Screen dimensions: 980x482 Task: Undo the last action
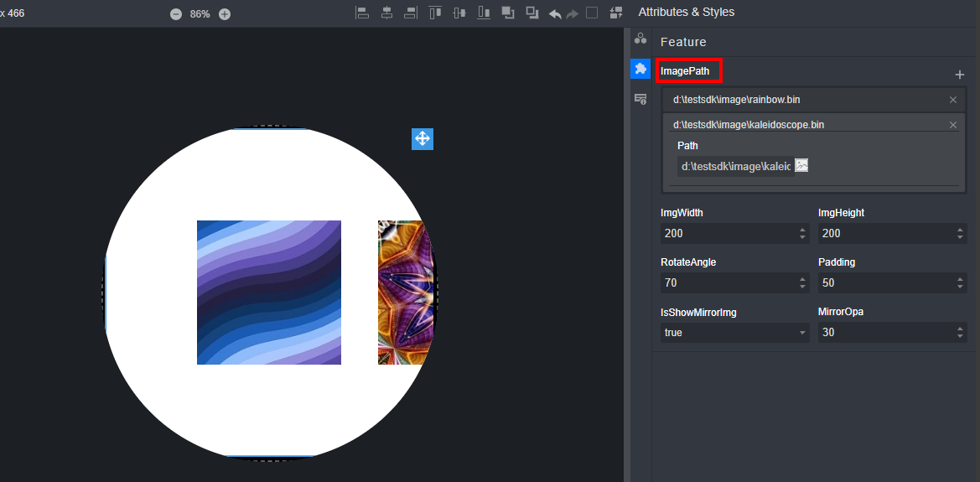(555, 13)
